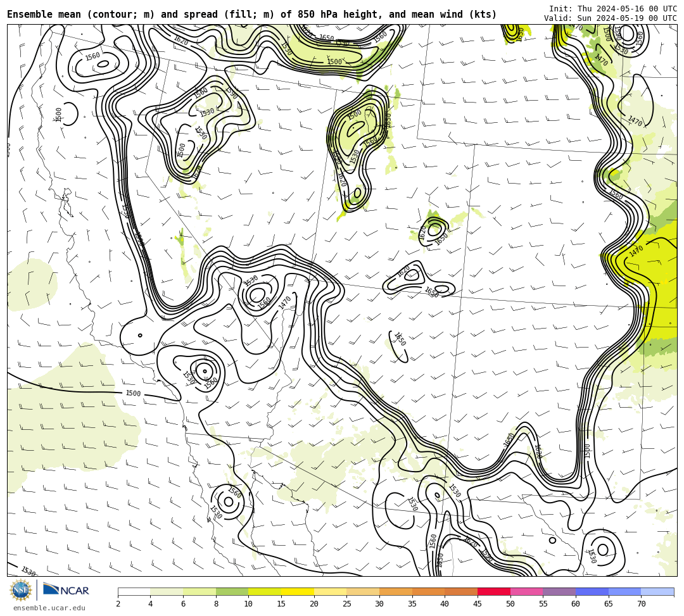
Task: Click the red 45-50 color bar segment
Action: [494, 591]
